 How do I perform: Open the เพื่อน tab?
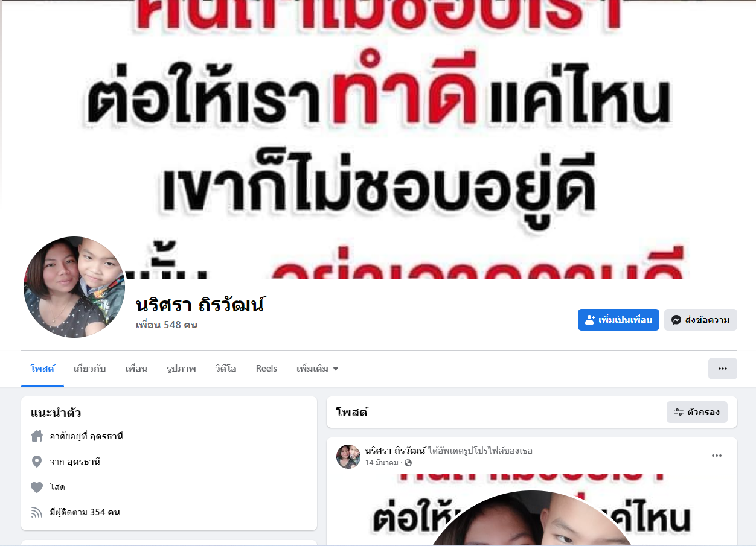click(136, 369)
